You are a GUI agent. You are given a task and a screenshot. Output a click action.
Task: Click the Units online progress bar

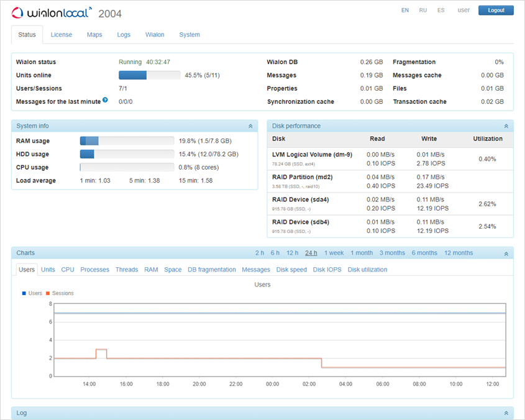pyautogui.click(x=149, y=75)
